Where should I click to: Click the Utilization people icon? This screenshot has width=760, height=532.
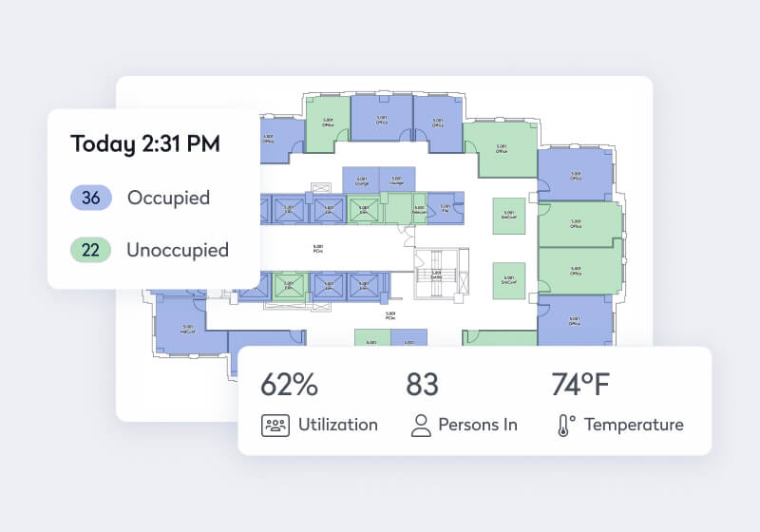coord(275,425)
